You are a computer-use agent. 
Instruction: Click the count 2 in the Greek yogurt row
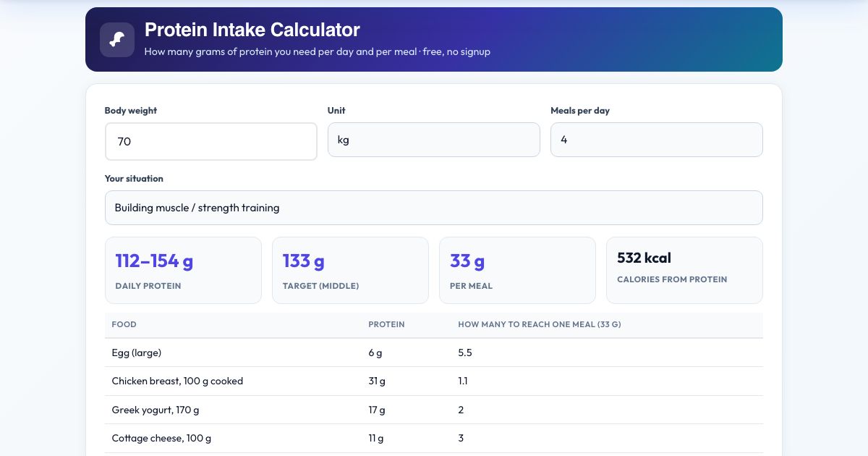click(x=461, y=410)
